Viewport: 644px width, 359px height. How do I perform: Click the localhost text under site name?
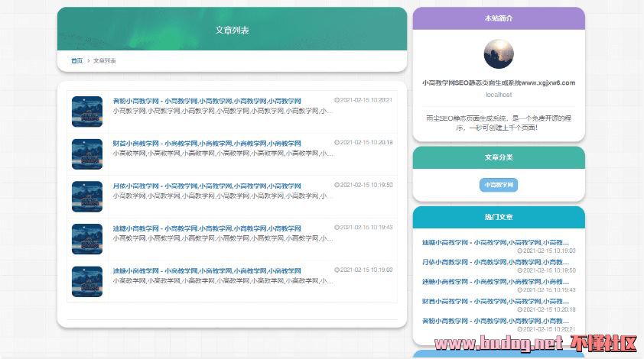click(499, 95)
